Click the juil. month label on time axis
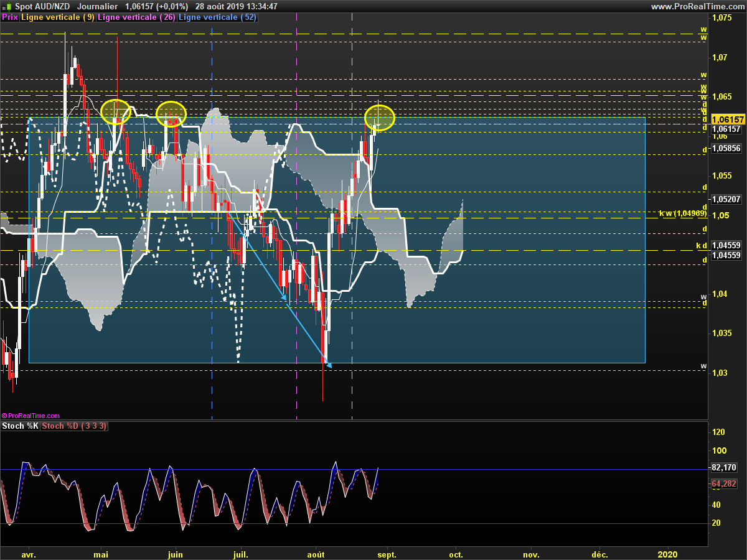747x560 pixels. (241, 554)
